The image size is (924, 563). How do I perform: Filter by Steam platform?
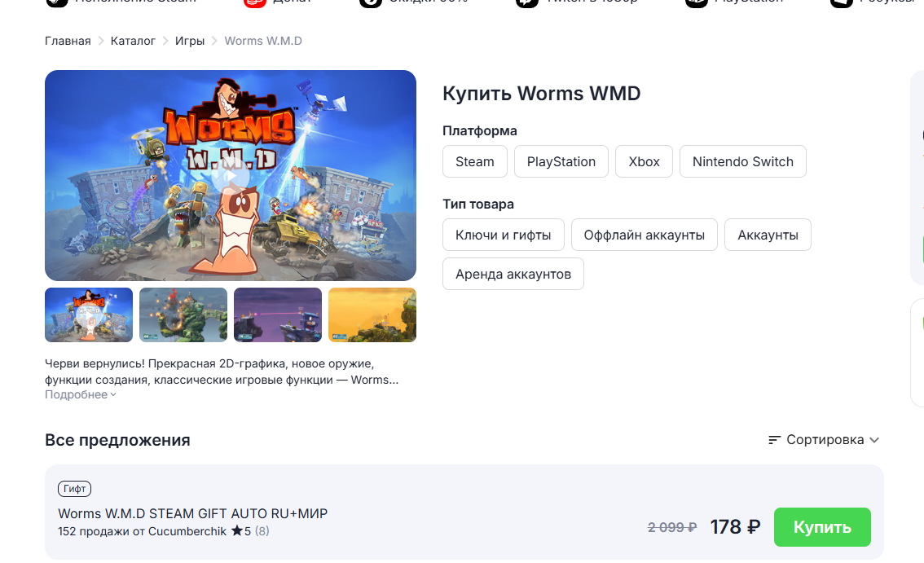pyautogui.click(x=475, y=161)
